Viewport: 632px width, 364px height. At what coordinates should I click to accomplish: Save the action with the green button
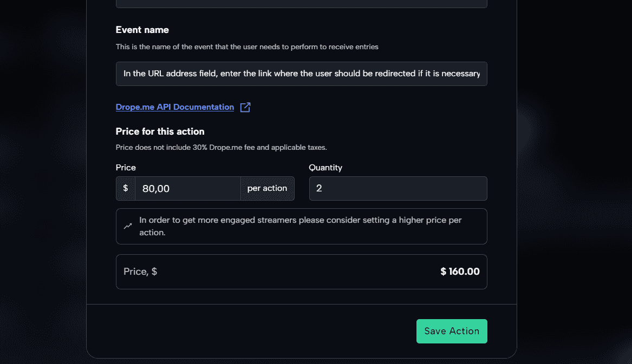click(452, 331)
